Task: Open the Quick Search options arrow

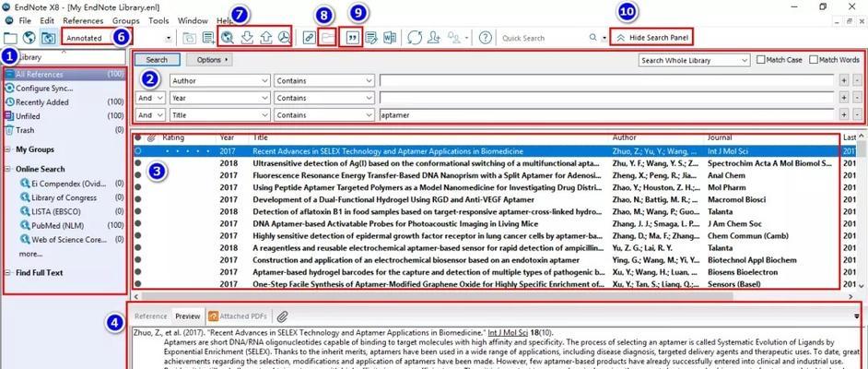Action: tap(604, 38)
